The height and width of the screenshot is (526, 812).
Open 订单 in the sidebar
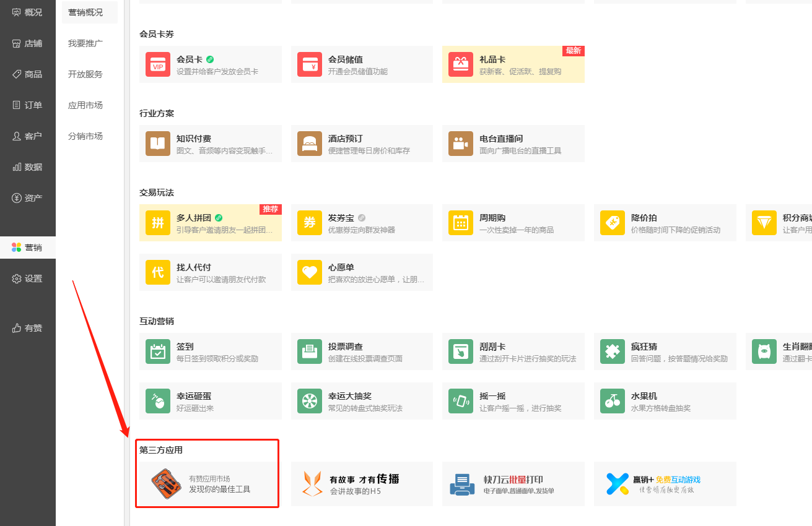click(27, 105)
